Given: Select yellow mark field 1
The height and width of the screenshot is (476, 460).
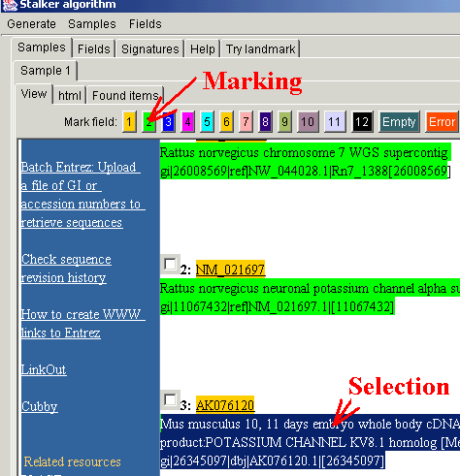Looking at the screenshot, I should pyautogui.click(x=129, y=122).
